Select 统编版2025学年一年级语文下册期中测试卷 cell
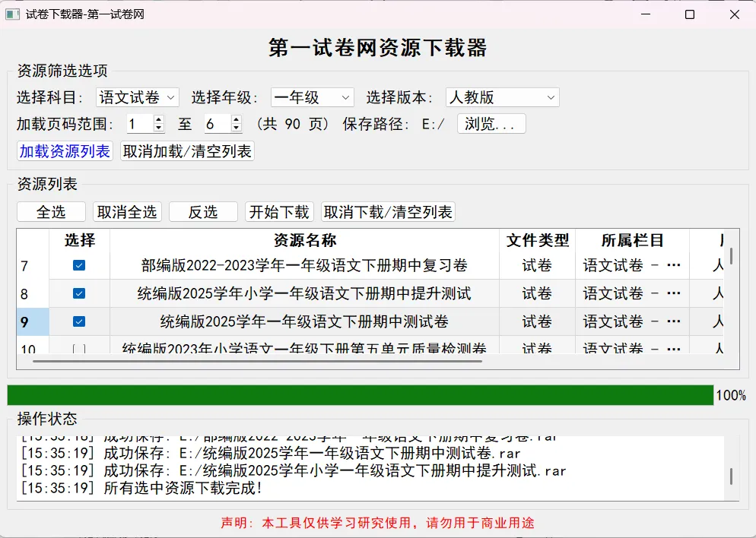756x538 pixels. 305,321
